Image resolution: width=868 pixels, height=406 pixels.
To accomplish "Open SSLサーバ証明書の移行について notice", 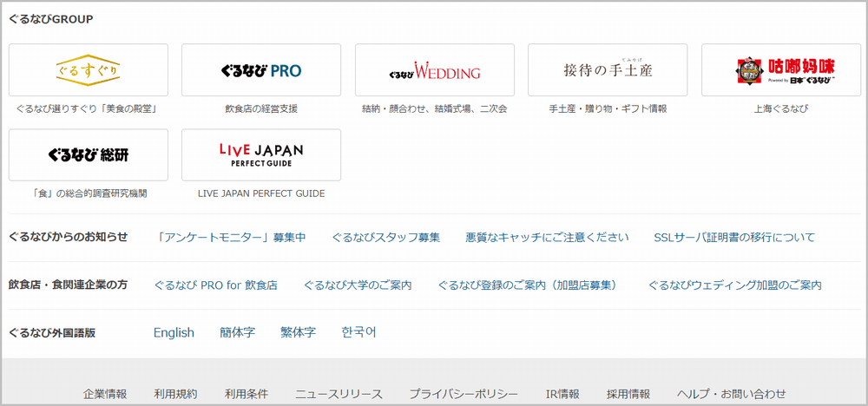I will [x=734, y=238].
